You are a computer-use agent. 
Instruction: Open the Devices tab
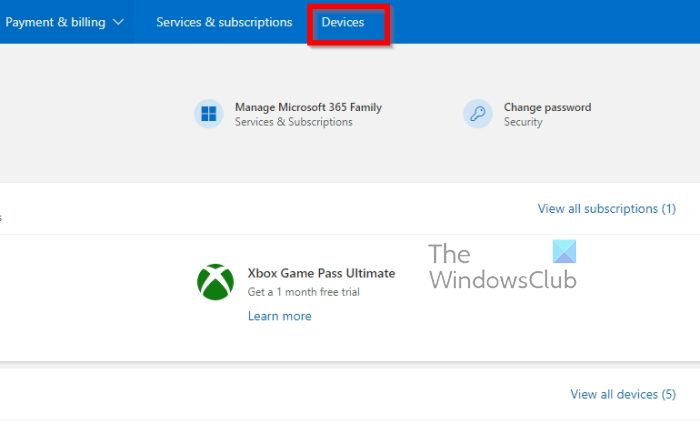coord(343,22)
